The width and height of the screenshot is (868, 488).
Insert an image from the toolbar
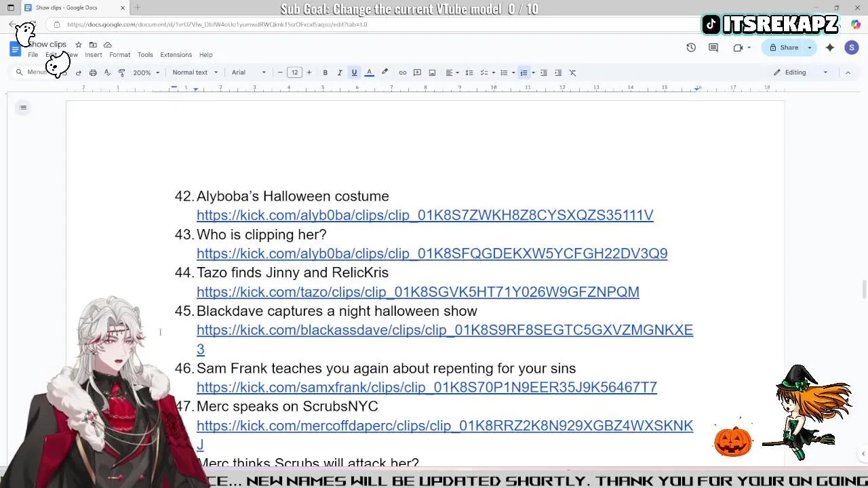tap(432, 73)
